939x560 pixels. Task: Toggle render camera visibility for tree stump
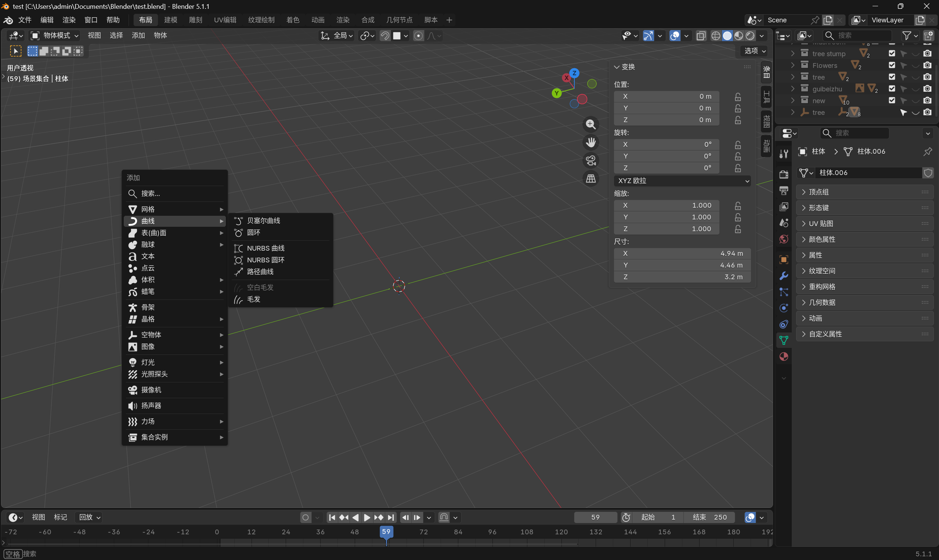click(x=927, y=54)
